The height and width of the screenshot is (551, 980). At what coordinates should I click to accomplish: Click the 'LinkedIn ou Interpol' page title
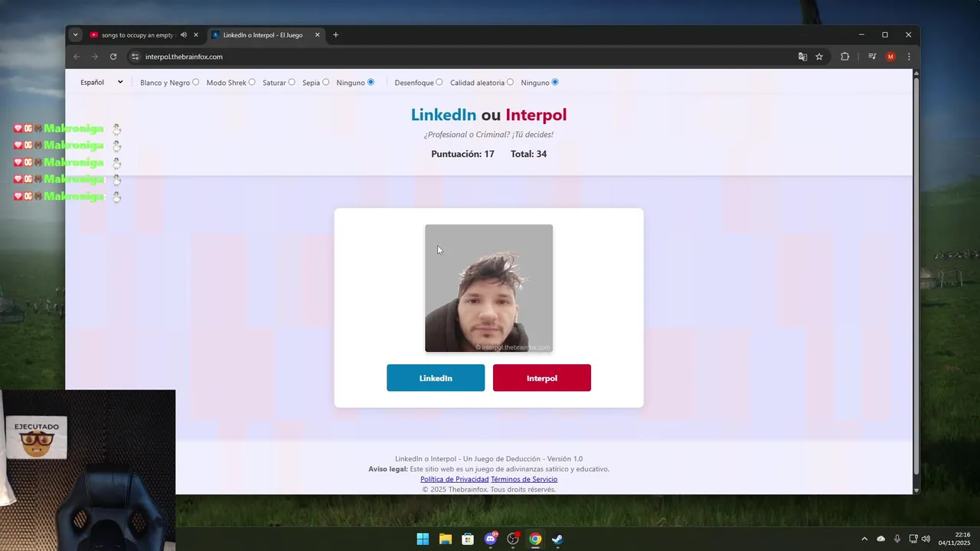tap(488, 115)
